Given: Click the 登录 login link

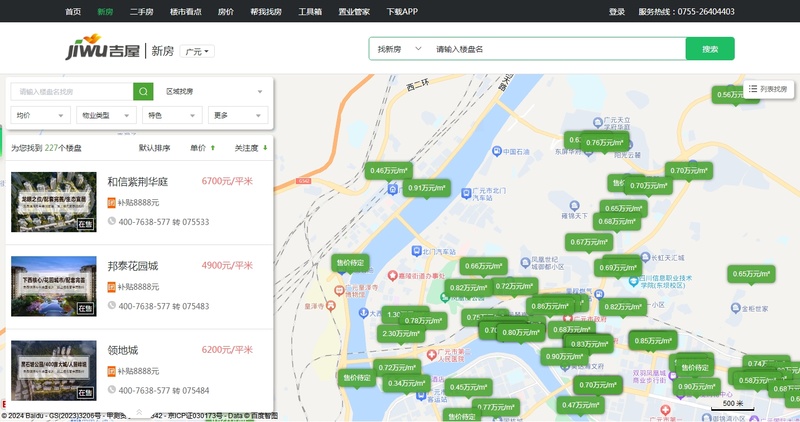Looking at the screenshot, I should coord(617,12).
